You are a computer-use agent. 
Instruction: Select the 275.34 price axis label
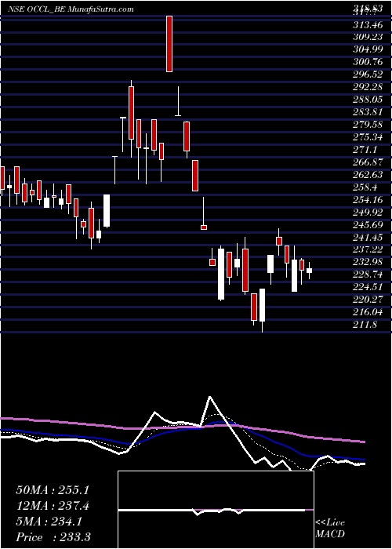[x=368, y=137]
